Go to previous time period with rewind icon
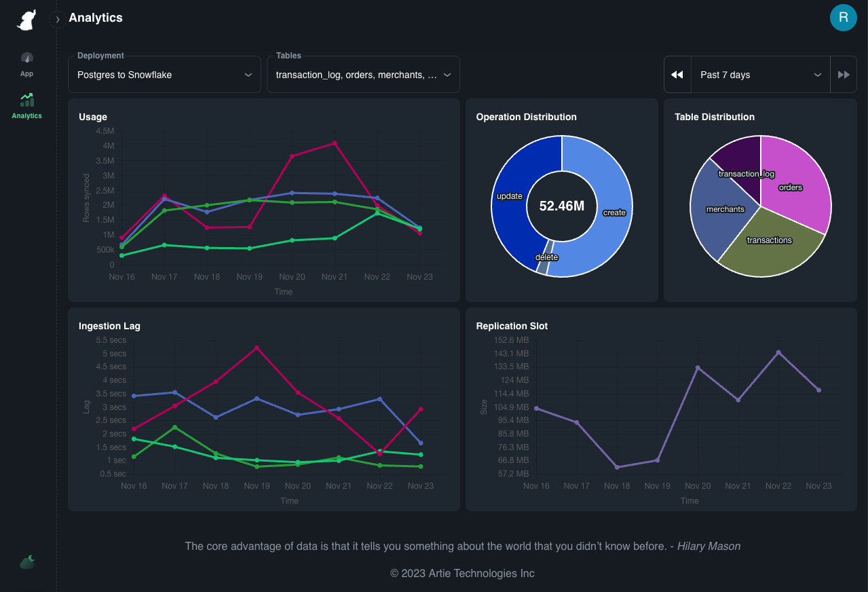The height and width of the screenshot is (592, 868). coord(677,75)
